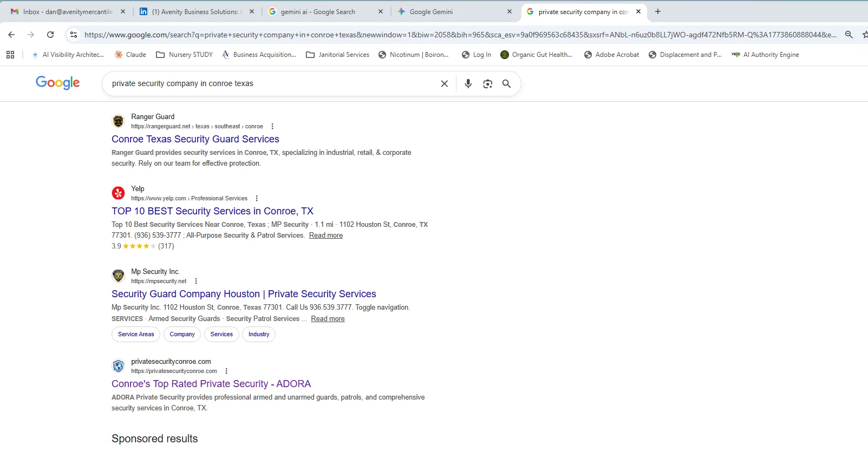This screenshot has height=451, width=868.
Task: Start voice search with microphone icon
Action: (468, 83)
